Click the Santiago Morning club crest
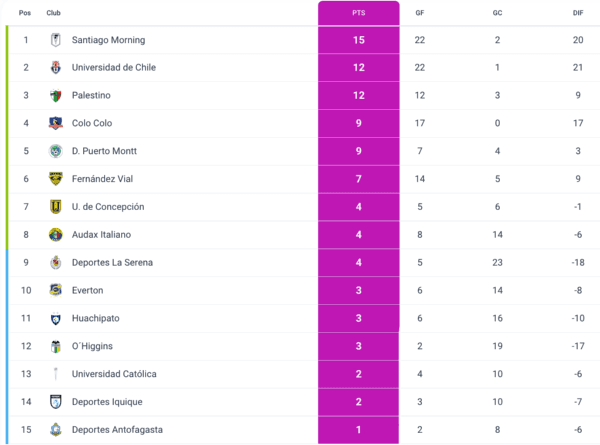This screenshot has height=445, width=600. [56, 40]
